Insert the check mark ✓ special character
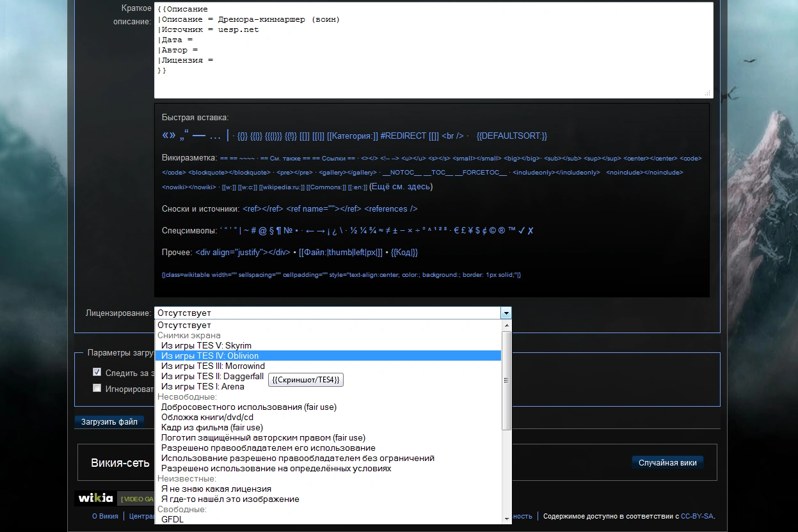798x532 pixels. pyautogui.click(x=522, y=231)
